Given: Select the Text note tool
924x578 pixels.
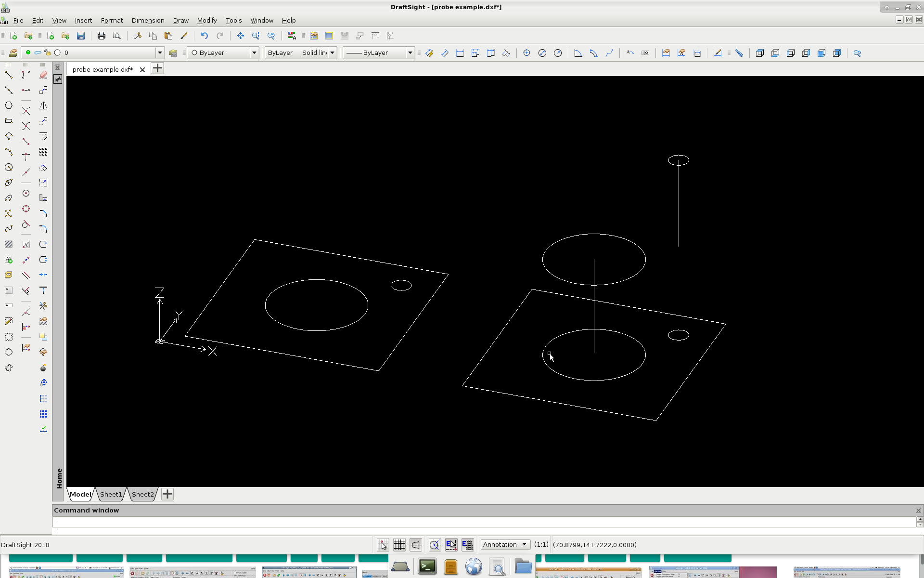Looking at the screenshot, I should 9,290.
